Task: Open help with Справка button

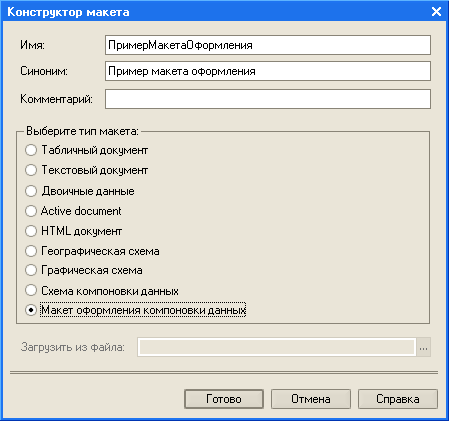Action: [x=398, y=399]
